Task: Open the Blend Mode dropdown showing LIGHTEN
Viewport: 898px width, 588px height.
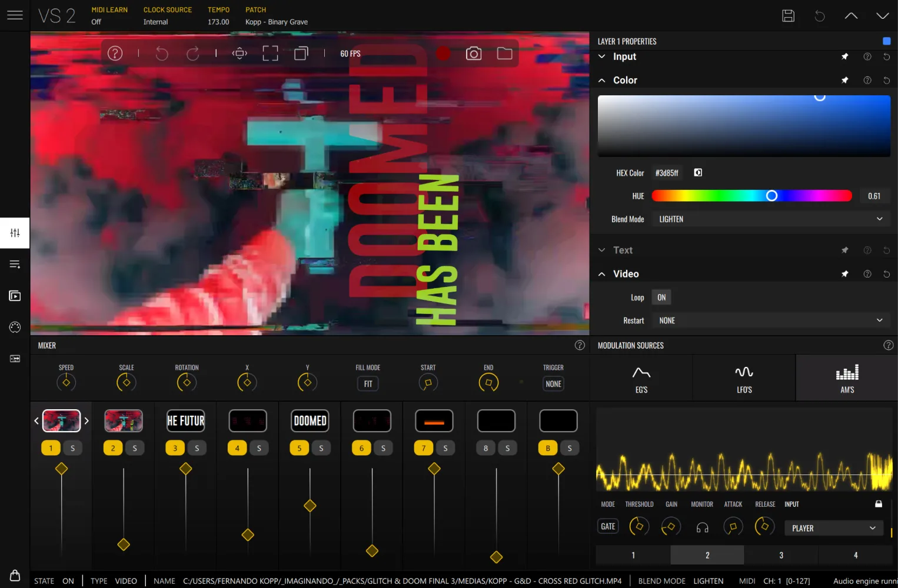Action: click(770, 219)
